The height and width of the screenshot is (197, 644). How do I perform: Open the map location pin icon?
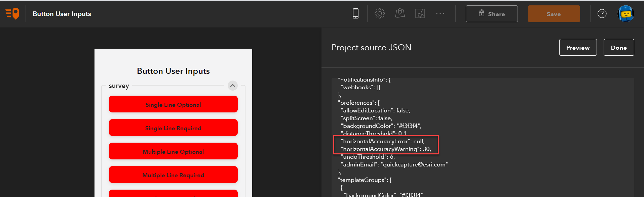click(400, 14)
